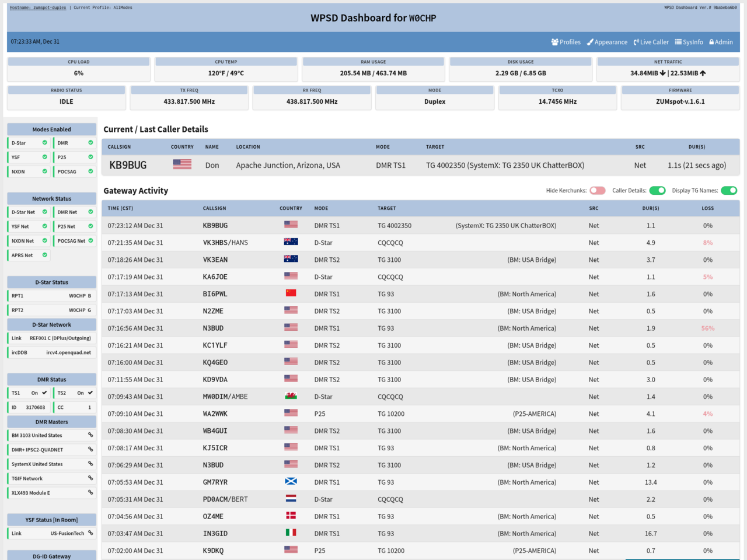The width and height of the screenshot is (747, 560).
Task: Toggle the Display TG Names switch
Action: (x=729, y=191)
